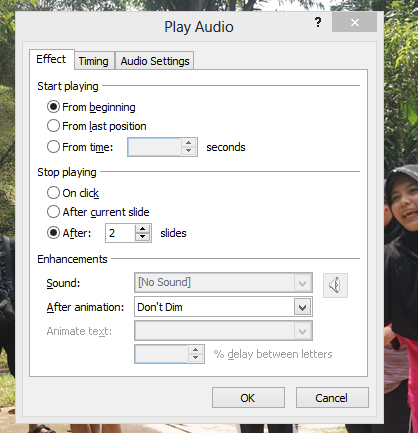This screenshot has height=433, width=418.
Task: Click the delay between letters field
Action: click(x=161, y=354)
